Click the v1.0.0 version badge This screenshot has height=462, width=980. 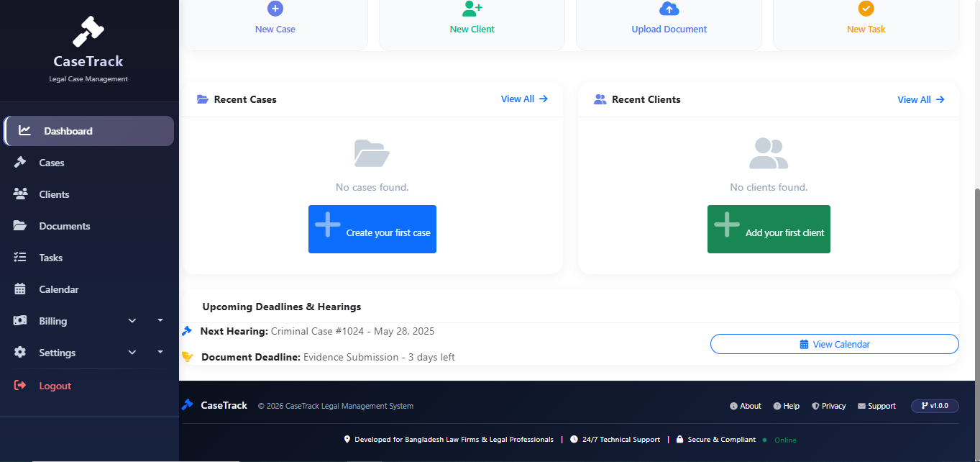click(x=935, y=406)
